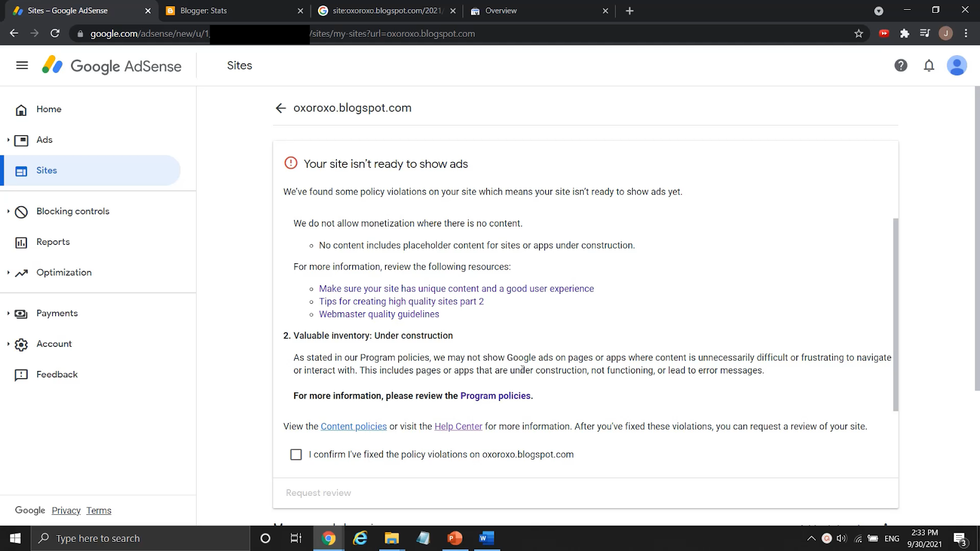Image resolution: width=980 pixels, height=551 pixels.
Task: Open the Chrome extensions puzzle icon
Action: [x=904, y=34]
